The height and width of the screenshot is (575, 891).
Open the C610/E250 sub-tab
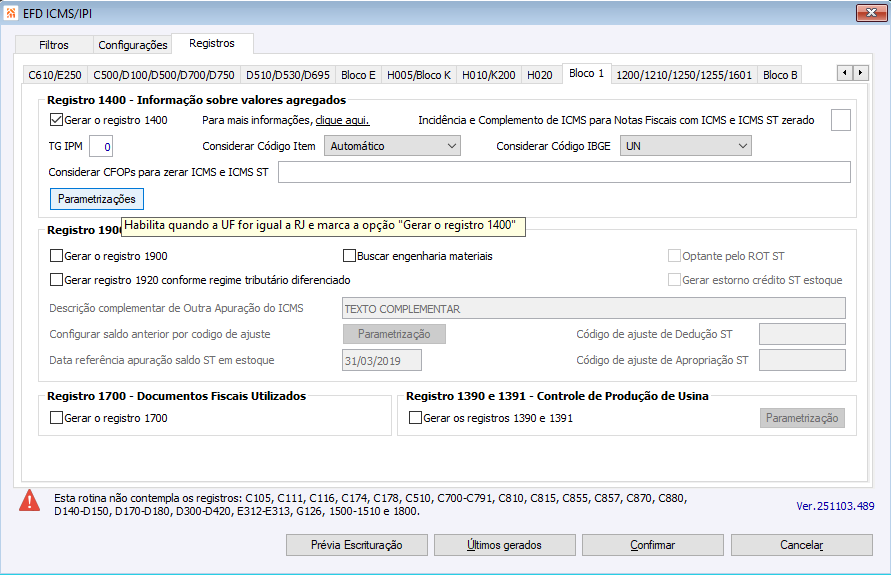pyautogui.click(x=55, y=75)
